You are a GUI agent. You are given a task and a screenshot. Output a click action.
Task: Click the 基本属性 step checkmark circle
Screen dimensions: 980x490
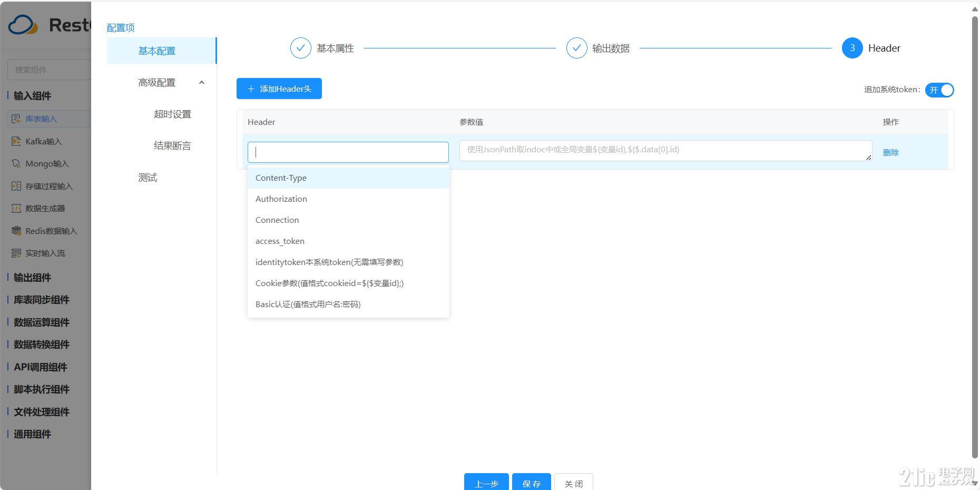[301, 48]
